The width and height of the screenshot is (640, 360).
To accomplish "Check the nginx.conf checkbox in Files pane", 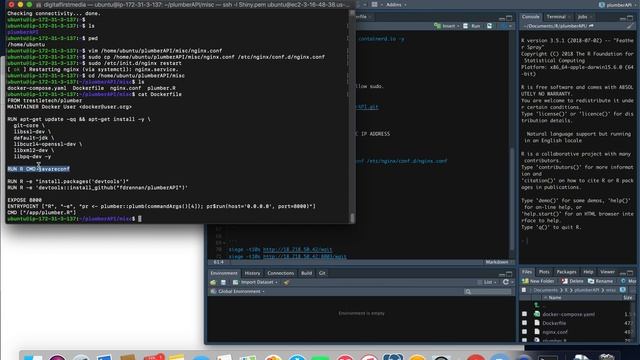I will (x=524, y=332).
